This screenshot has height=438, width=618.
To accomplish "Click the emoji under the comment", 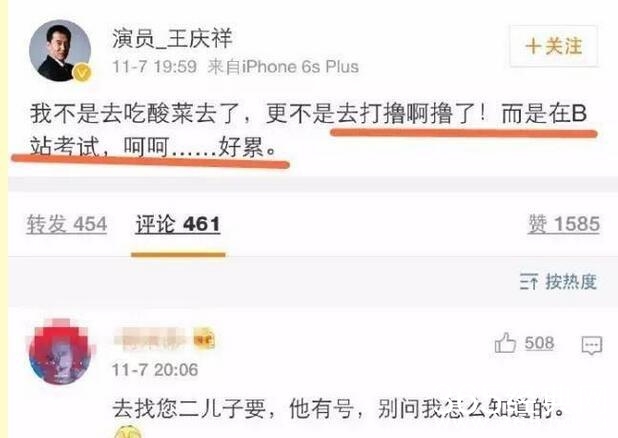I will coord(127,432).
